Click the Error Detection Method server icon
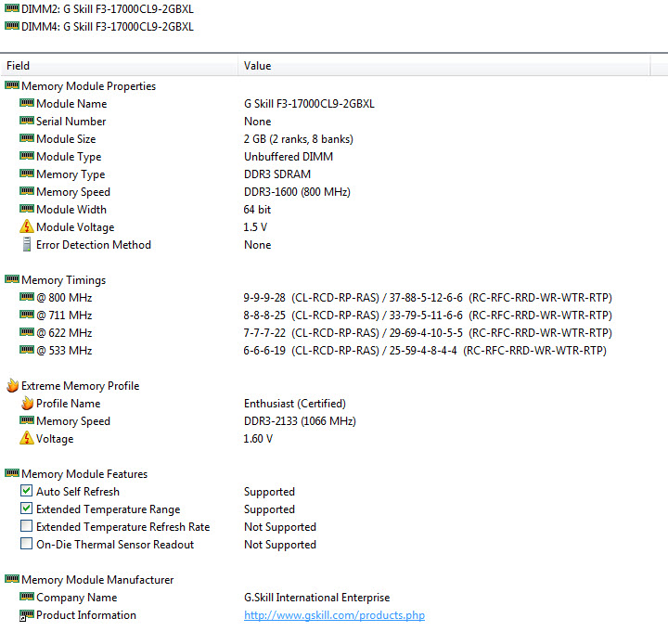This screenshot has width=668, height=644. (27, 244)
